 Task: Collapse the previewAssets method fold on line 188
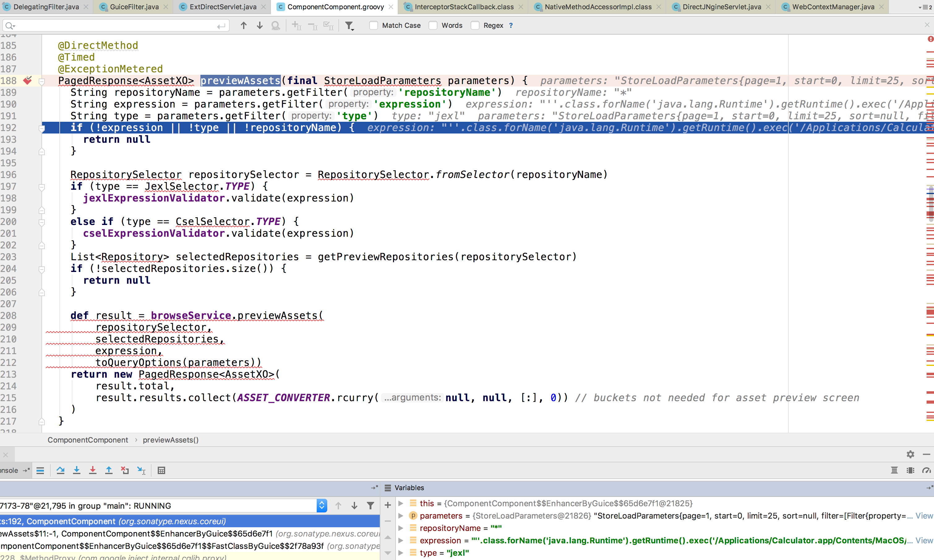coord(42,81)
